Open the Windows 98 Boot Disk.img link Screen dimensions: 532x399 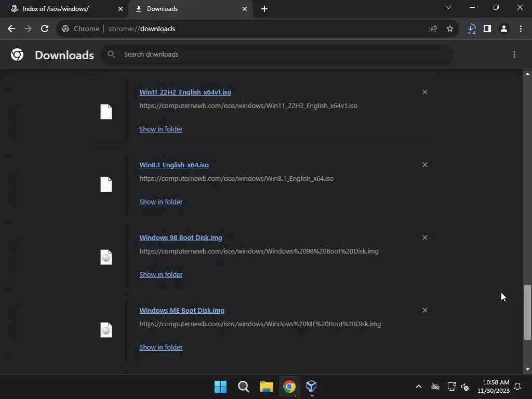click(x=181, y=238)
